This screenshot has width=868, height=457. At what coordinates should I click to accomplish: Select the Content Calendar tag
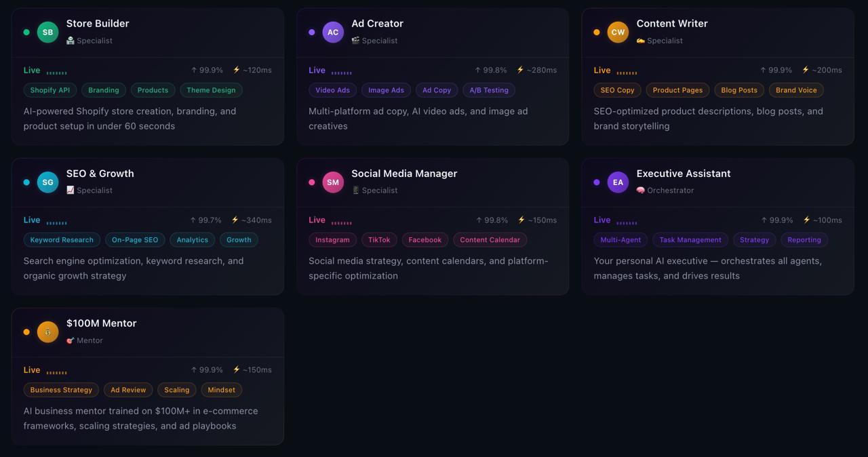click(x=490, y=240)
